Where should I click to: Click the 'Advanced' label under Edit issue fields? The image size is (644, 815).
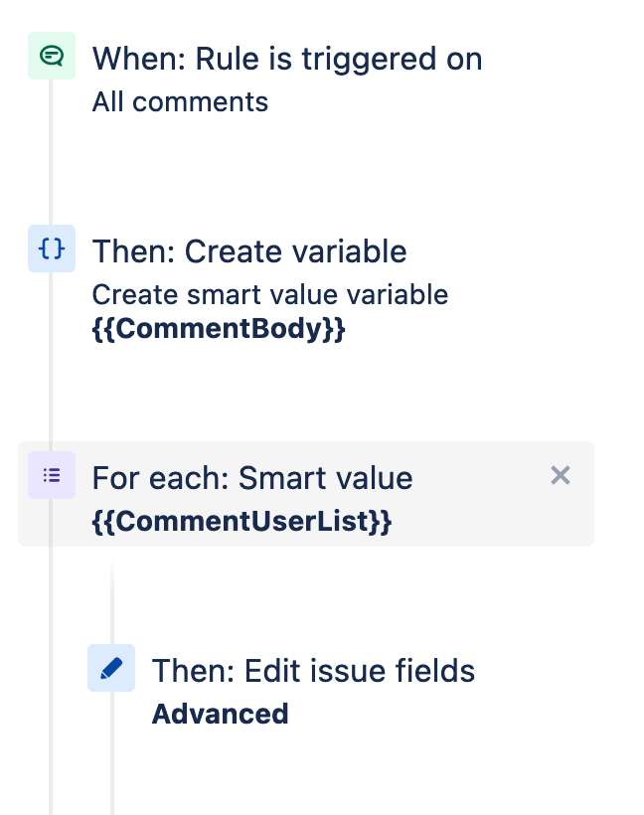[220, 714]
